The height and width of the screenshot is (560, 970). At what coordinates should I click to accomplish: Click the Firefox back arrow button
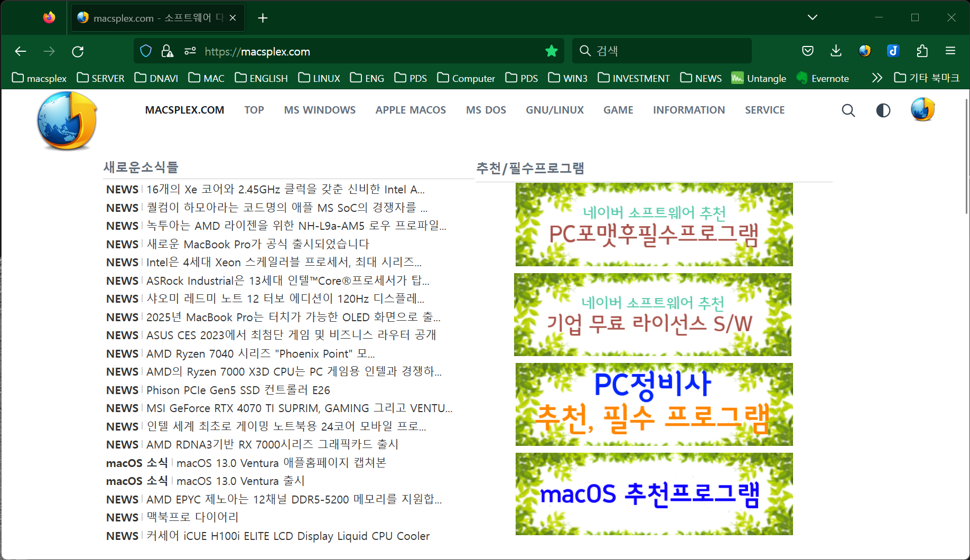[21, 51]
